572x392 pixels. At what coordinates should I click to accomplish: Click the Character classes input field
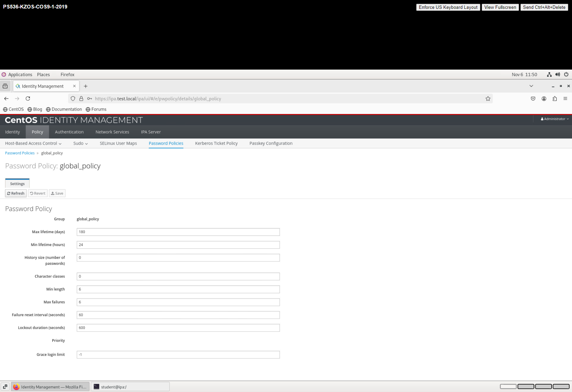coord(178,277)
